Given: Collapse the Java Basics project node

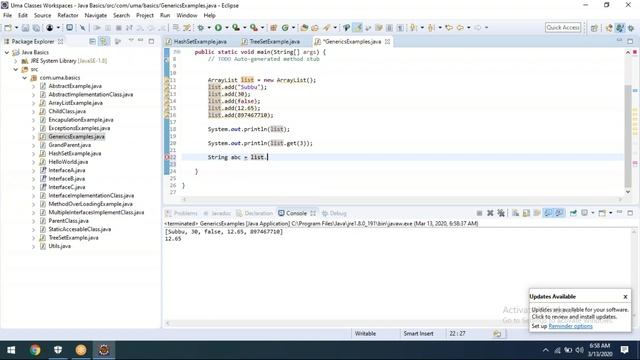Looking at the screenshot, I should click(7, 52).
